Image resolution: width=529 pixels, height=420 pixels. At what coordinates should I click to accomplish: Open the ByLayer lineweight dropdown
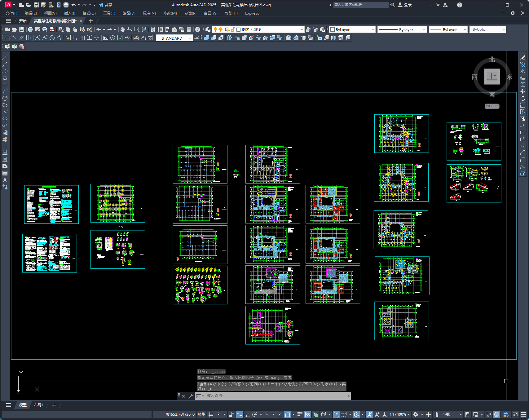[x=448, y=29]
